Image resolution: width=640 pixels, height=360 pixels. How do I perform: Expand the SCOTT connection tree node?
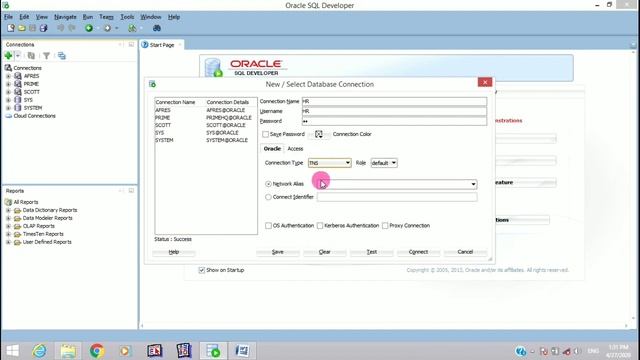[x=8, y=92]
